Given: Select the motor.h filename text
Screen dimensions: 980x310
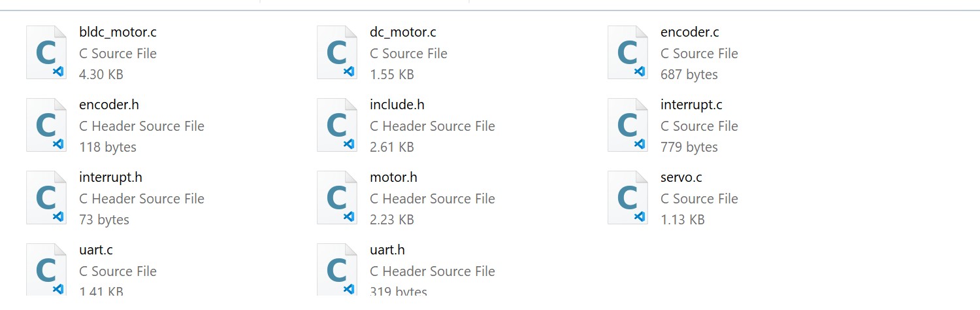Looking at the screenshot, I should point(393,177).
